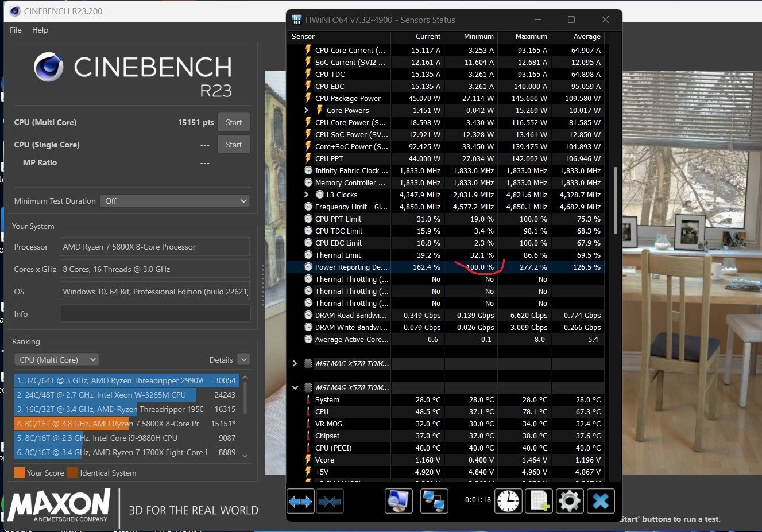This screenshot has width=762, height=532.
Task: Start CPU Single Core test
Action: click(x=234, y=145)
